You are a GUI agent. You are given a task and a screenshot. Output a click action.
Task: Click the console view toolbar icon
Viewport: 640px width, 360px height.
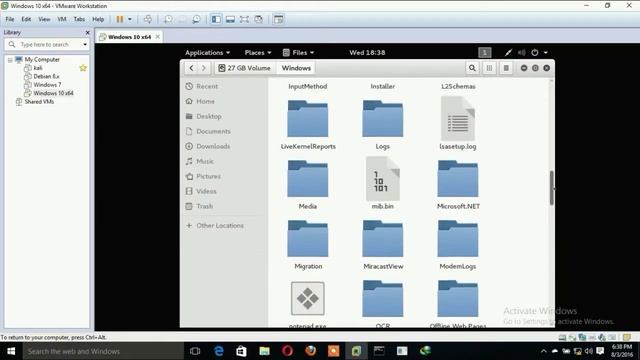click(278, 19)
